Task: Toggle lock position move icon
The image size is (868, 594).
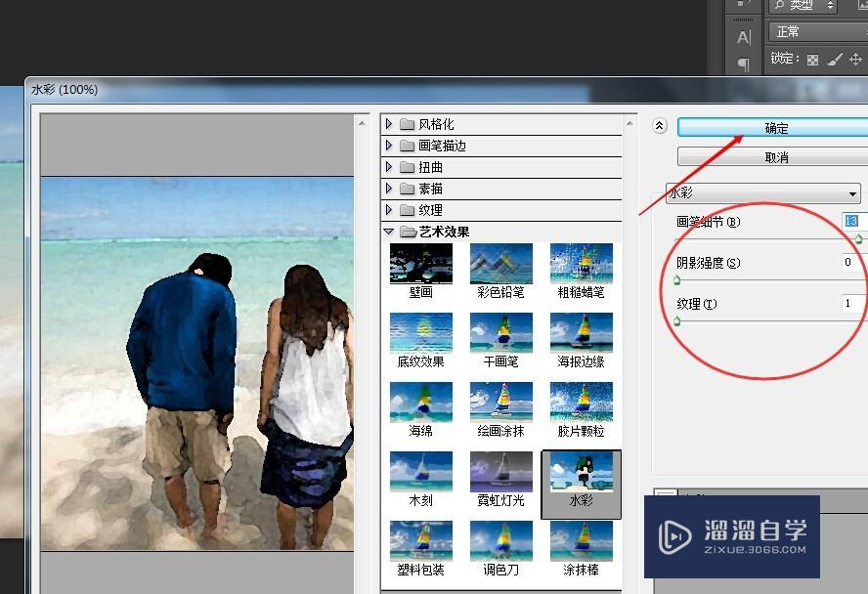Action: pyautogui.click(x=855, y=60)
